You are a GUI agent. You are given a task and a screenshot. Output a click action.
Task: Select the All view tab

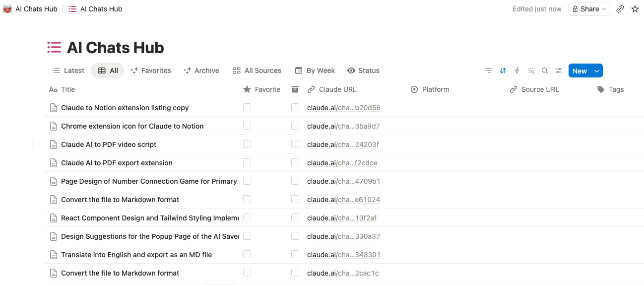pyautogui.click(x=108, y=71)
